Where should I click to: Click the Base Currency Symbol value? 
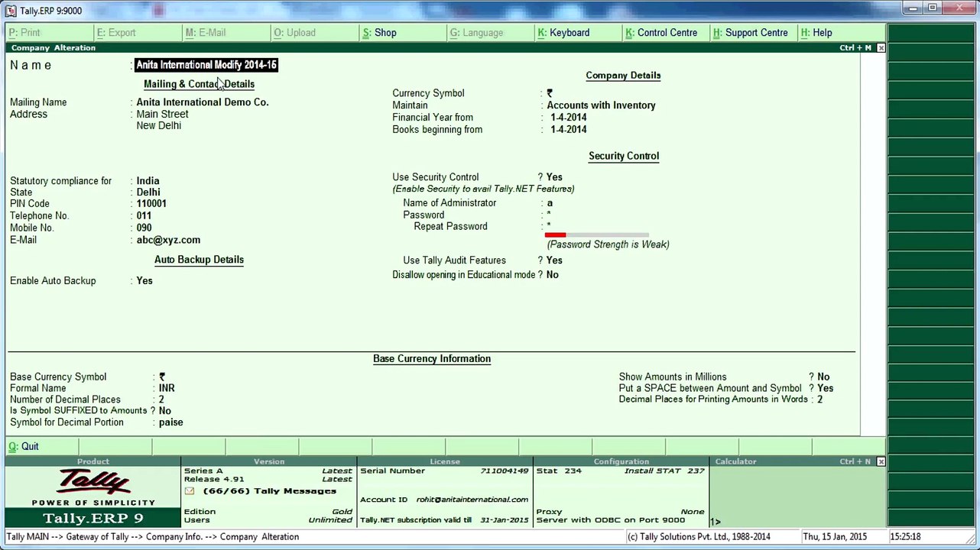pyautogui.click(x=162, y=377)
